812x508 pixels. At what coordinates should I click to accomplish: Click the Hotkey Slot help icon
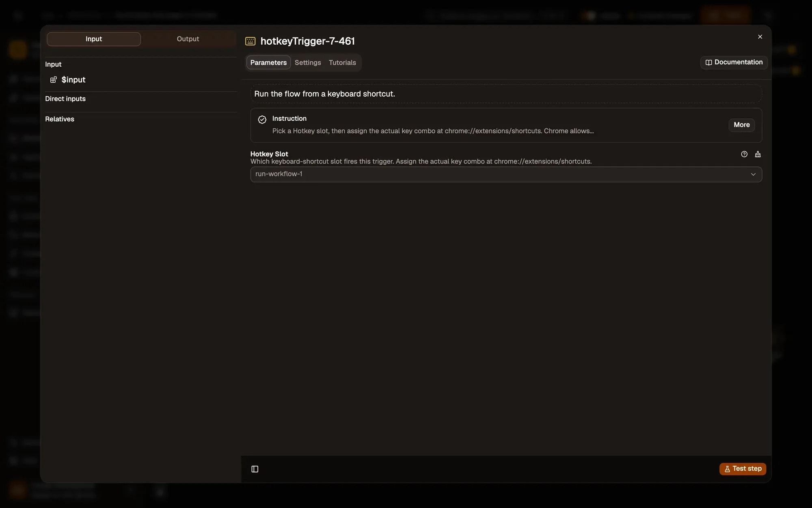coord(744,154)
